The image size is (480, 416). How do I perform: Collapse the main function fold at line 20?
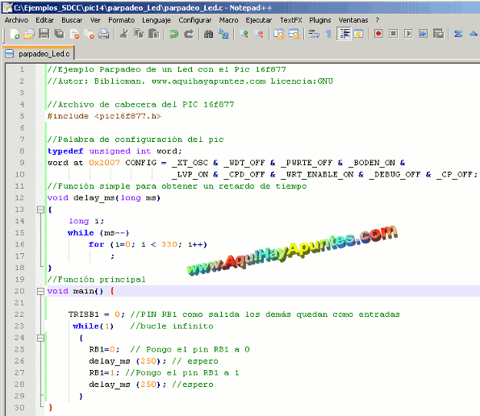(40, 291)
